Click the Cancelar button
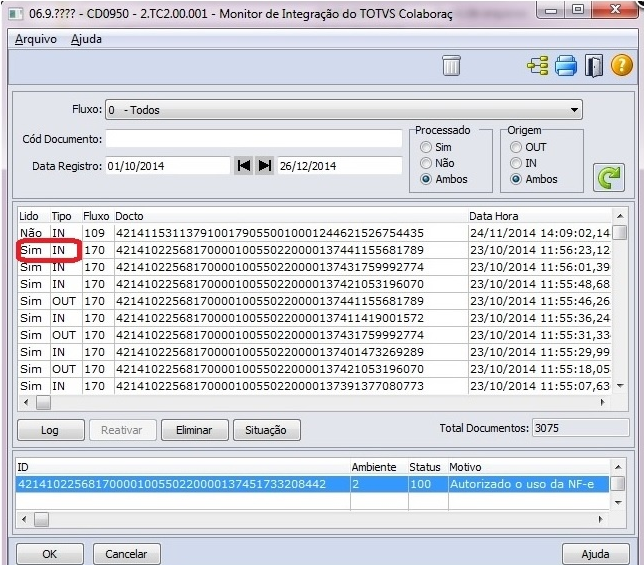The width and height of the screenshot is (644, 566). (126, 554)
